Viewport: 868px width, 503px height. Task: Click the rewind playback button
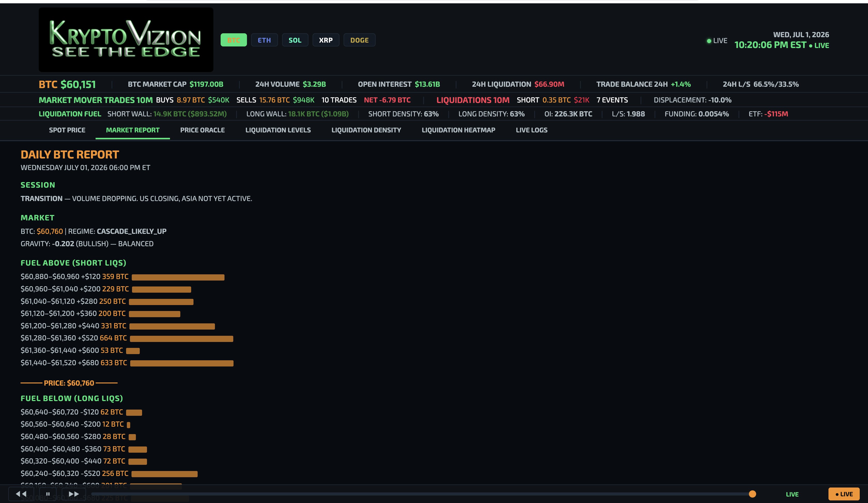tap(21, 494)
